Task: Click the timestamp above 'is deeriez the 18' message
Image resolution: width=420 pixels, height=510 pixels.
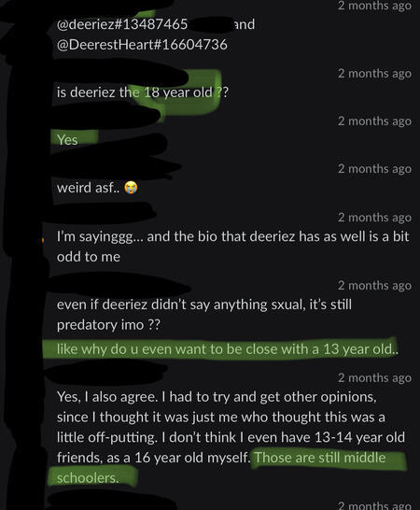Action: [x=374, y=74]
